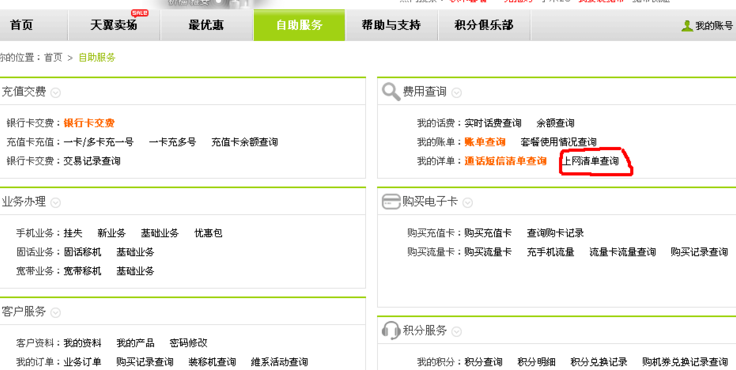736x370 pixels.
Task: Open 维系活动查询 link
Action: (x=279, y=362)
